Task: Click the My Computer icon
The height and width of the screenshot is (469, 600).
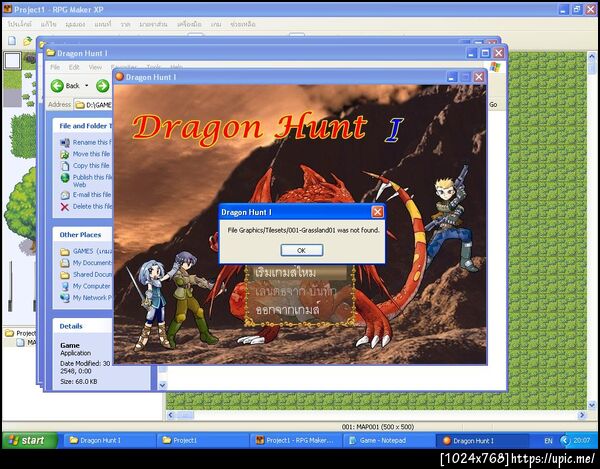Action: (x=65, y=286)
